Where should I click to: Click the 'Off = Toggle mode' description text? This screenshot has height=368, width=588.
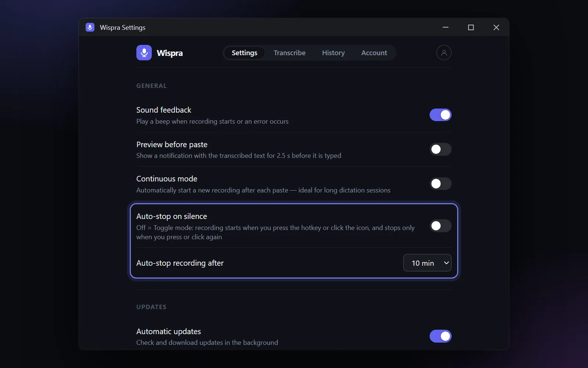click(x=276, y=232)
